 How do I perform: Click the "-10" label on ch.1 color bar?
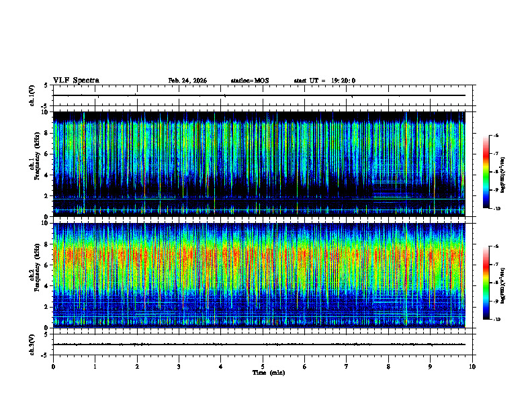(x=497, y=208)
